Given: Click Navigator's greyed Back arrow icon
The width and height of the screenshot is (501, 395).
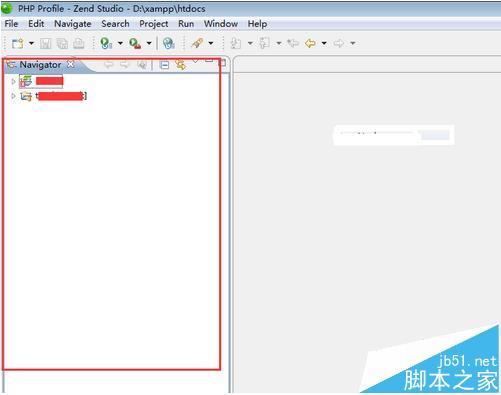Looking at the screenshot, I should [109, 65].
